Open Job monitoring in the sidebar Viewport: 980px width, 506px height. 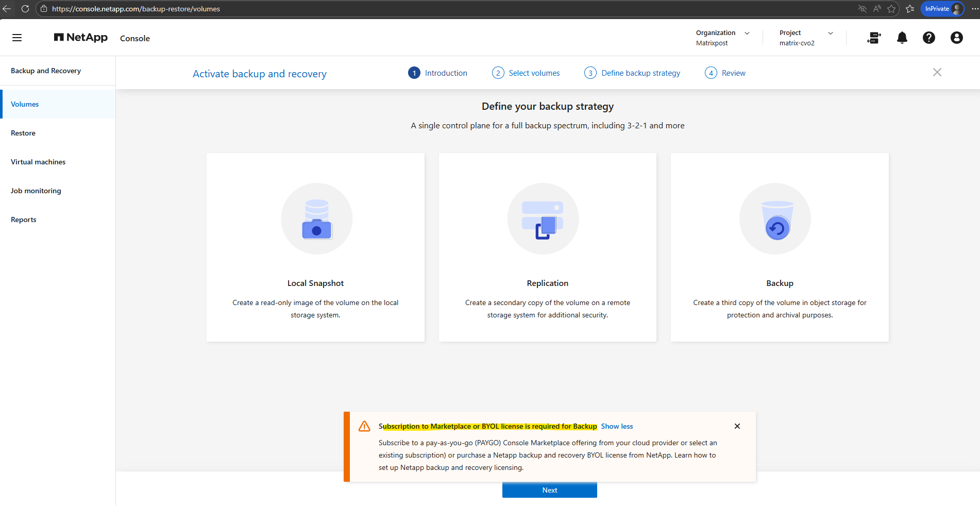[x=36, y=191]
